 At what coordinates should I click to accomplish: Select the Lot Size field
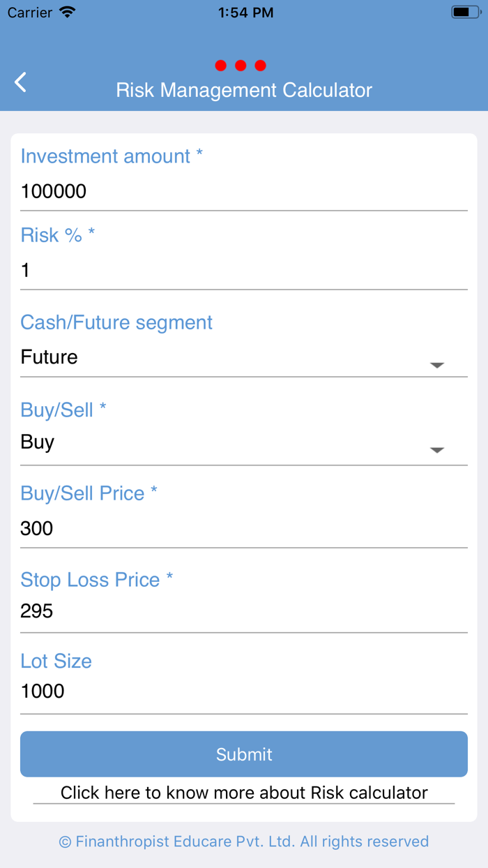pyautogui.click(x=244, y=691)
